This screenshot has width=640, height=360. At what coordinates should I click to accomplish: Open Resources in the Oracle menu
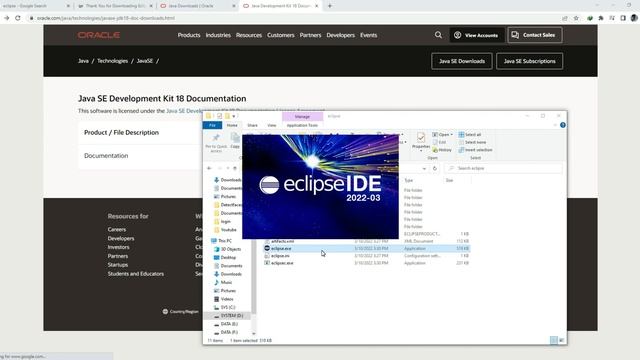coord(249,35)
